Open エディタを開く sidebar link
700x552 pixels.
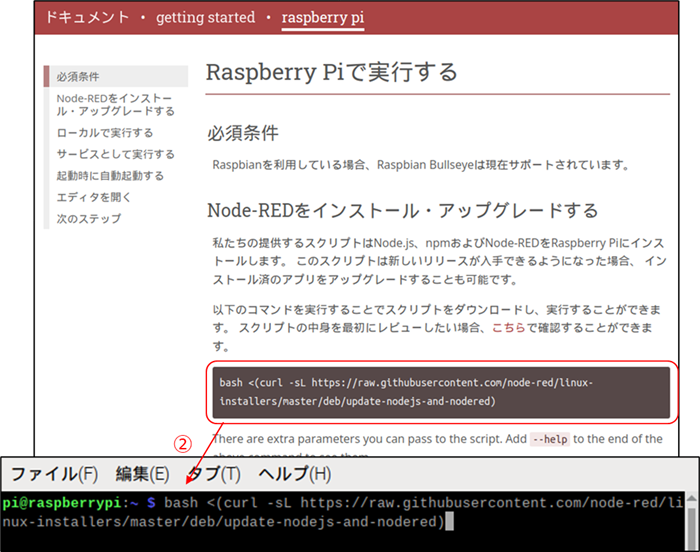(93, 197)
